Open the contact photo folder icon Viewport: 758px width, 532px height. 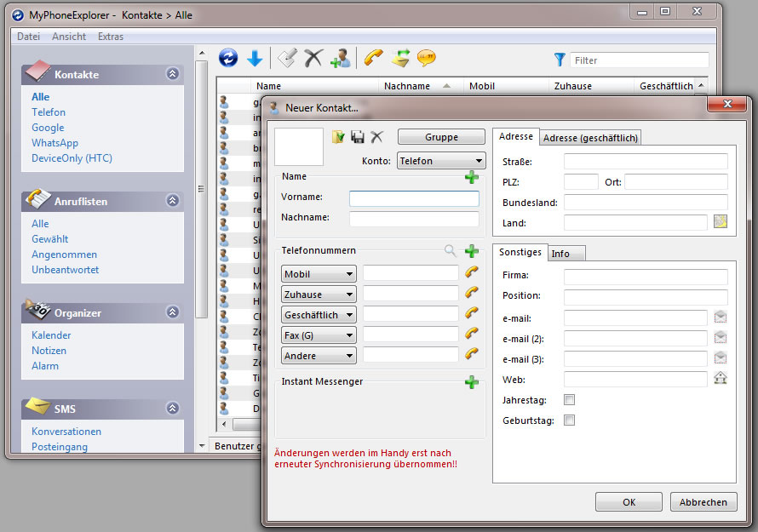coord(338,137)
